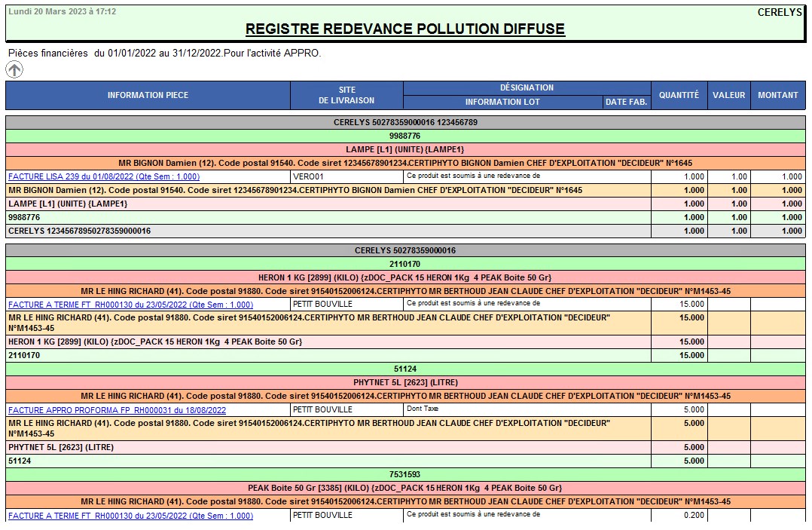The height and width of the screenshot is (530, 812).
Task: Click the SITE DE LIVRAISON column header
Action: (x=346, y=95)
